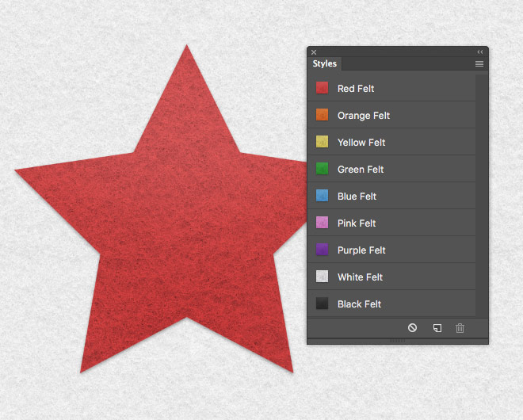Viewport: 523px width, 420px height.
Task: Apply the style named "Purple Felt"
Action: click(x=391, y=250)
